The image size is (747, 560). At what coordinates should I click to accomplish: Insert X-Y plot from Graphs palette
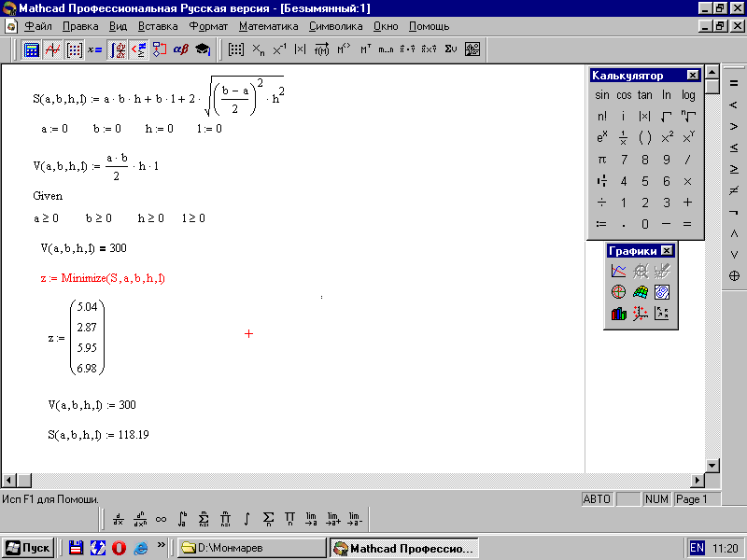(x=618, y=271)
